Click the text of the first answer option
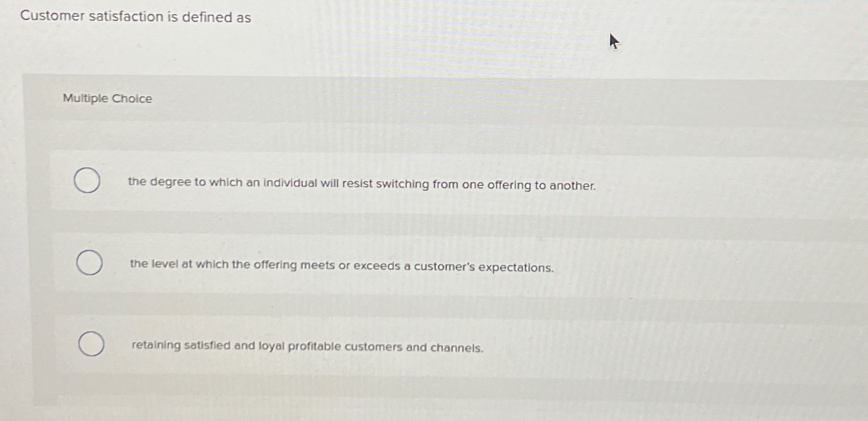Viewport: 868px width, 421px height. (x=362, y=184)
